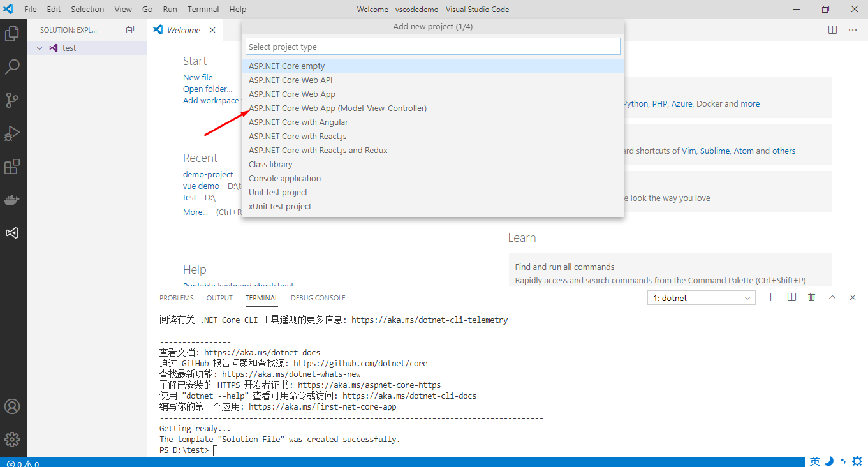868x467 pixels.
Task: Open the Edit menu
Action: (x=54, y=9)
